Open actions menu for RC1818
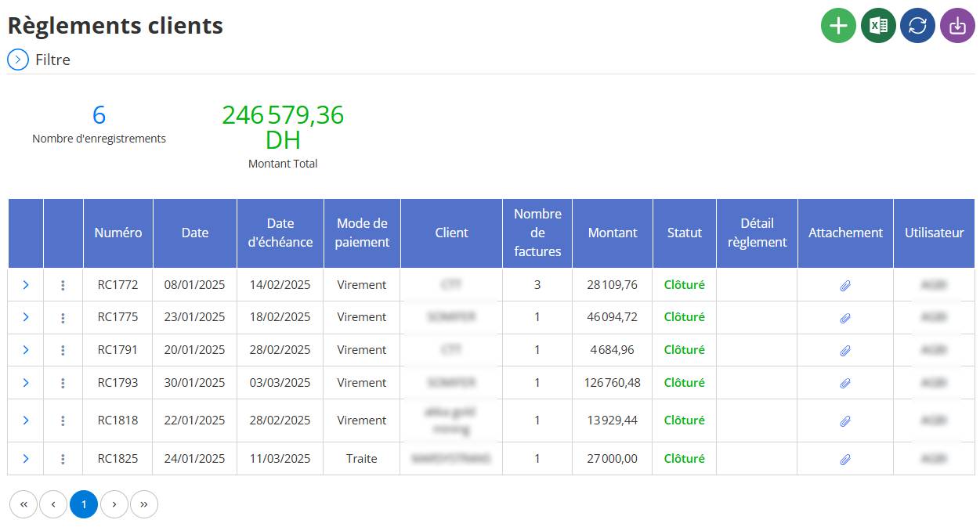 point(63,421)
